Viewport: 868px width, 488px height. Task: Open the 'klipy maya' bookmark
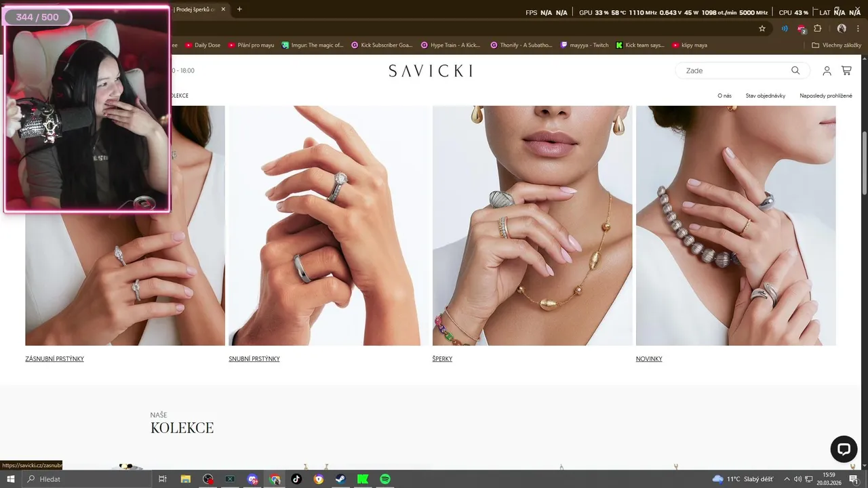690,45
